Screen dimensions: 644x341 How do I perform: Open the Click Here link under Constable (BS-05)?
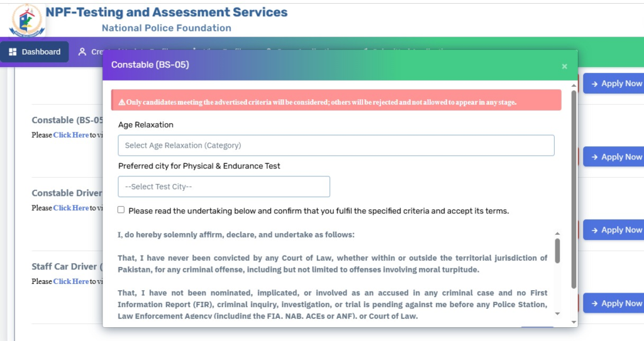(71, 135)
